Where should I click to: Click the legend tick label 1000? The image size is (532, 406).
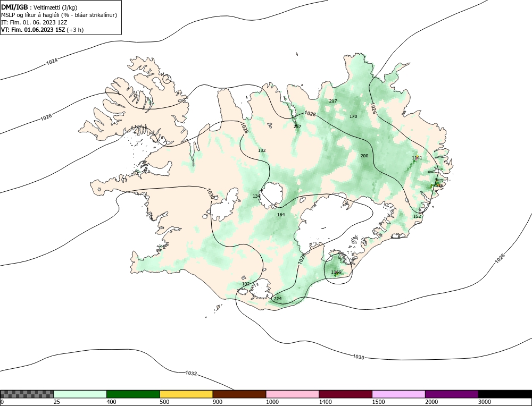tap(272, 402)
